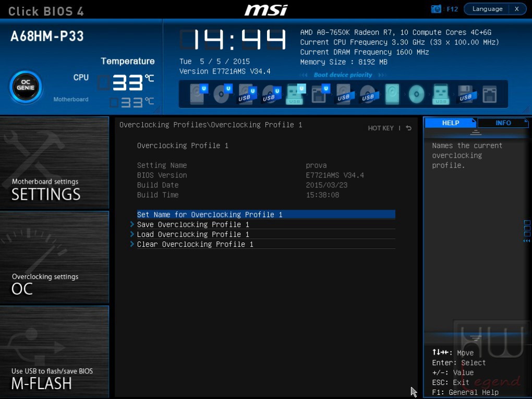Click chevron beside Clear Overclocking Profile 1
The height and width of the screenshot is (399, 532).
coord(132,244)
